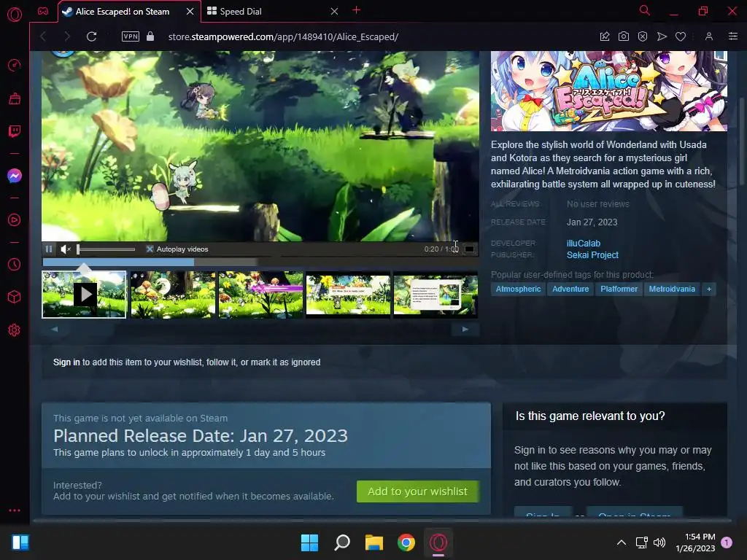
Task: Open the ad blocker shield icon
Action: [643, 36]
